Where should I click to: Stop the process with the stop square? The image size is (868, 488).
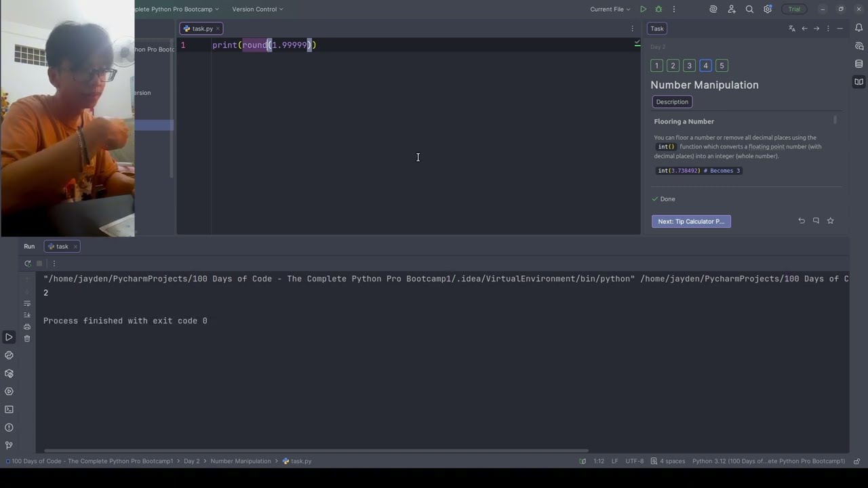click(x=39, y=263)
